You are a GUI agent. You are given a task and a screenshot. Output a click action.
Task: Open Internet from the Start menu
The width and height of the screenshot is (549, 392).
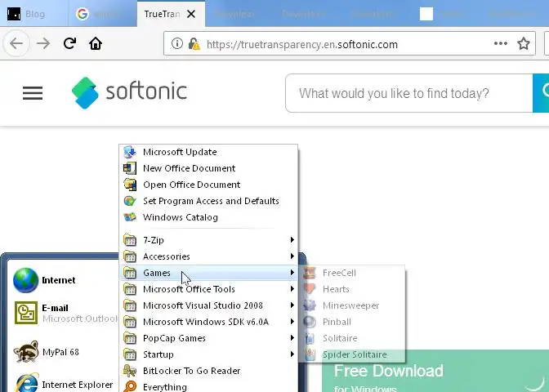point(64,280)
